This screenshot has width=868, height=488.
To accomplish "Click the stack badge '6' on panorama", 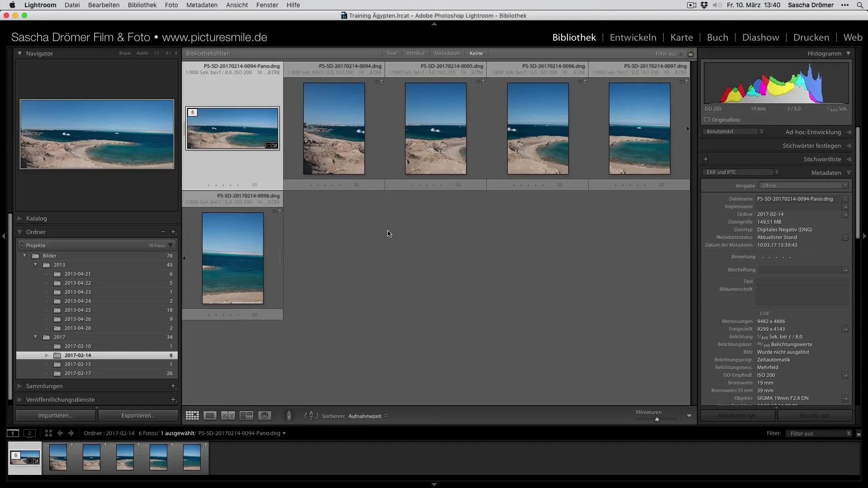I will click(x=193, y=113).
